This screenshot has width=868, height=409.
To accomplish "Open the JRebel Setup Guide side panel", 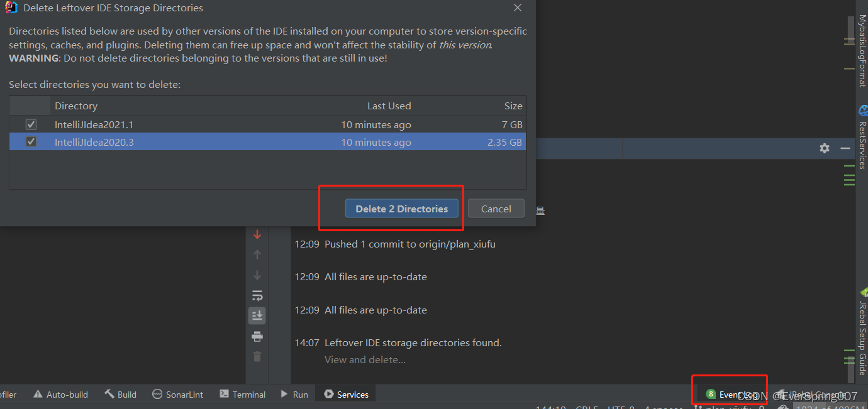I will [862, 332].
